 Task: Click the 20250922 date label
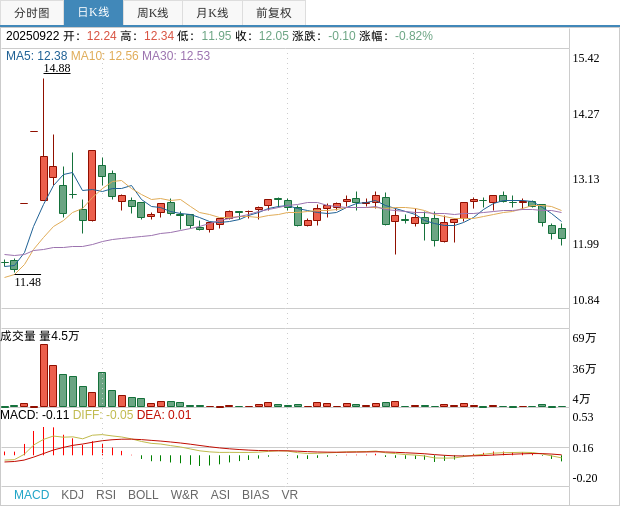[32, 36]
